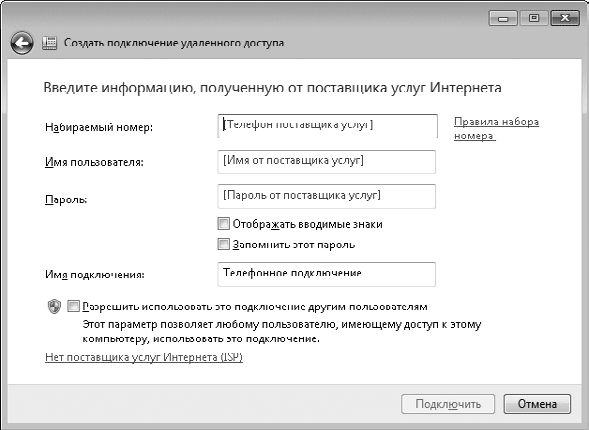Tick the 'Запомнить этот пароль' checkbox
Image resolution: width=589 pixels, height=430 pixels.
coord(224,244)
